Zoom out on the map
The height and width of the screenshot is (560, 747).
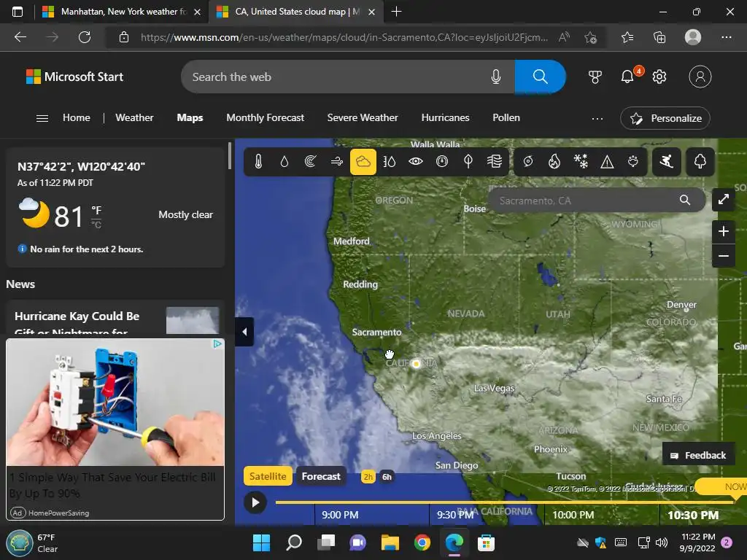[x=723, y=256]
